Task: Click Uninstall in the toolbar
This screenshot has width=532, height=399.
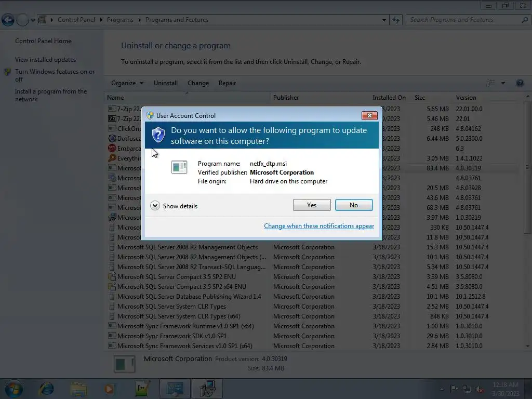Action: pyautogui.click(x=166, y=83)
